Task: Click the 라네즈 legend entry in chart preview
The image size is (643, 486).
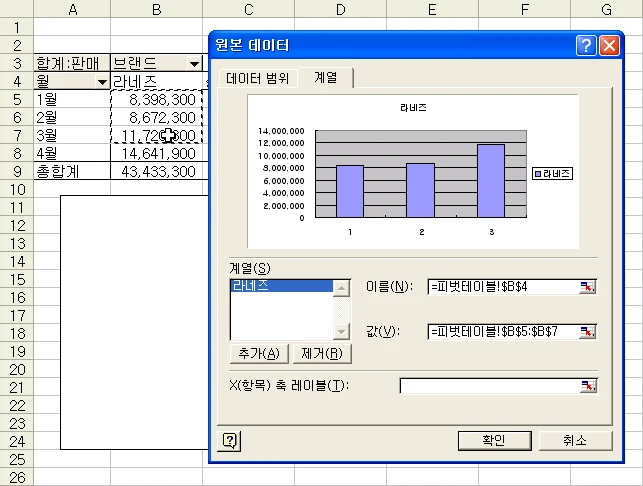Action: click(x=552, y=174)
